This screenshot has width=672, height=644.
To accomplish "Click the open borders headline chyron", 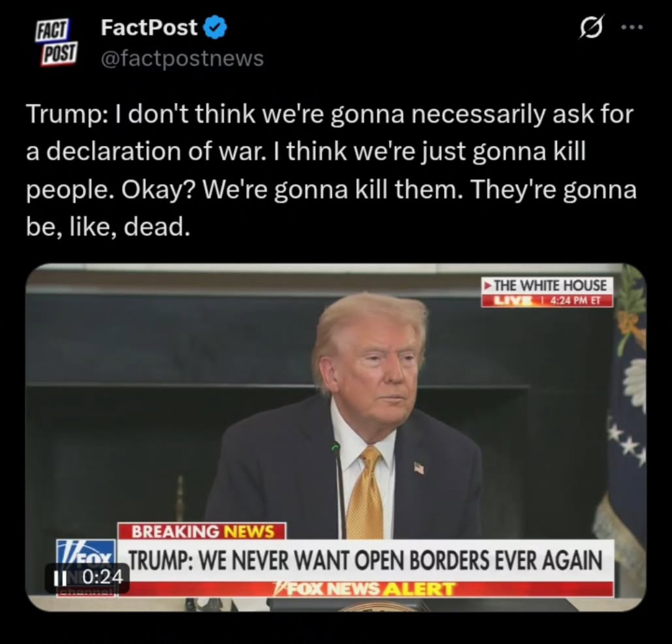I will coord(365,561).
